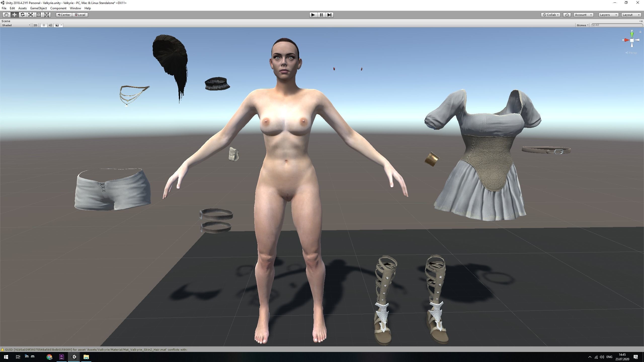The width and height of the screenshot is (644, 362).
Task: Open the GameObject menu
Action: pos(38,8)
